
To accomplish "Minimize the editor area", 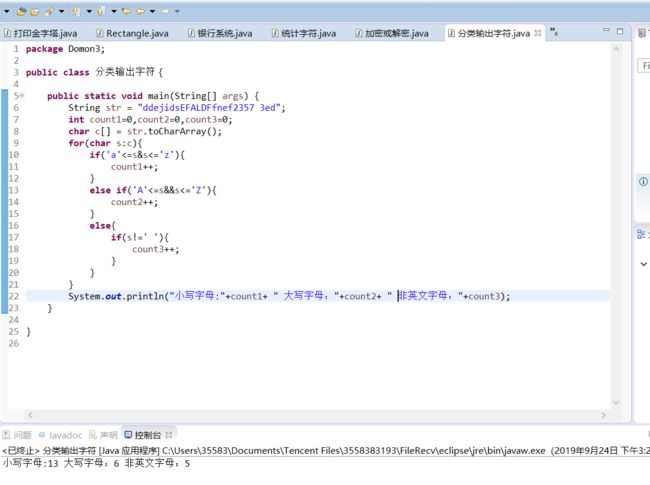I will coord(606,30).
